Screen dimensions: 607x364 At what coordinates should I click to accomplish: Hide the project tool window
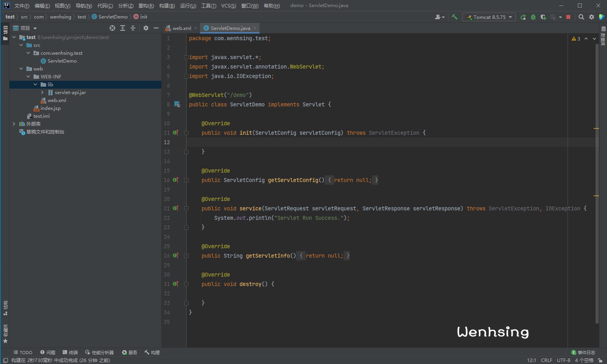(156, 28)
